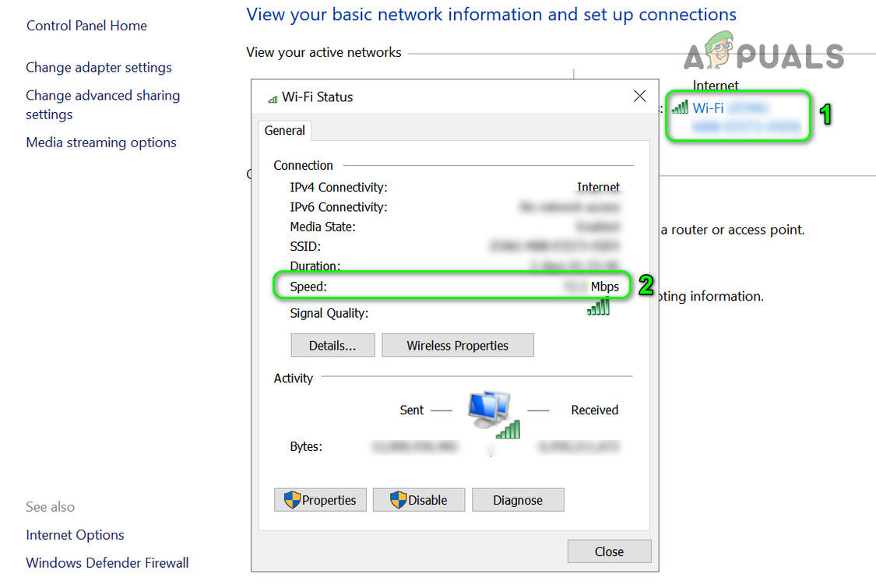876x588 pixels.
Task: Click the Wi-Fi connection link
Action: [708, 108]
